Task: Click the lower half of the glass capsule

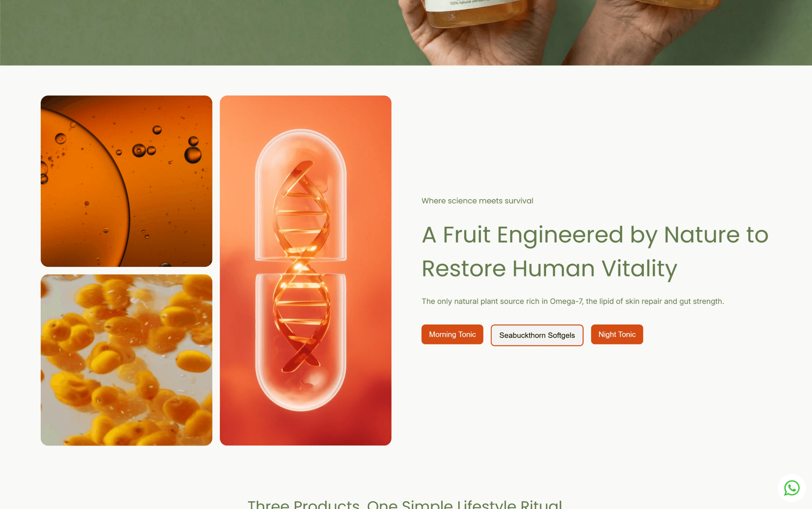Action: [301, 342]
